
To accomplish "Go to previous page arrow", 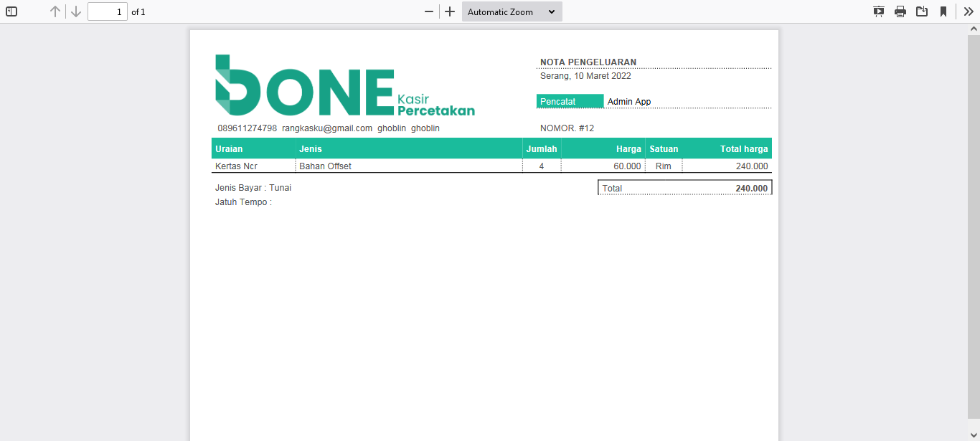I will coord(55,11).
